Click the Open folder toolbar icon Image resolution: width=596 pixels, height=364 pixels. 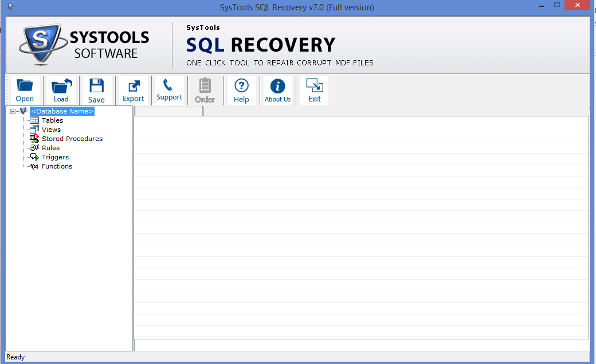[x=25, y=85]
